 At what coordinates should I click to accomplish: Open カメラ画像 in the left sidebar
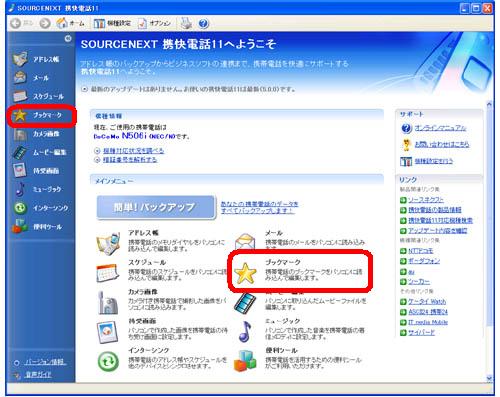[x=37, y=134]
